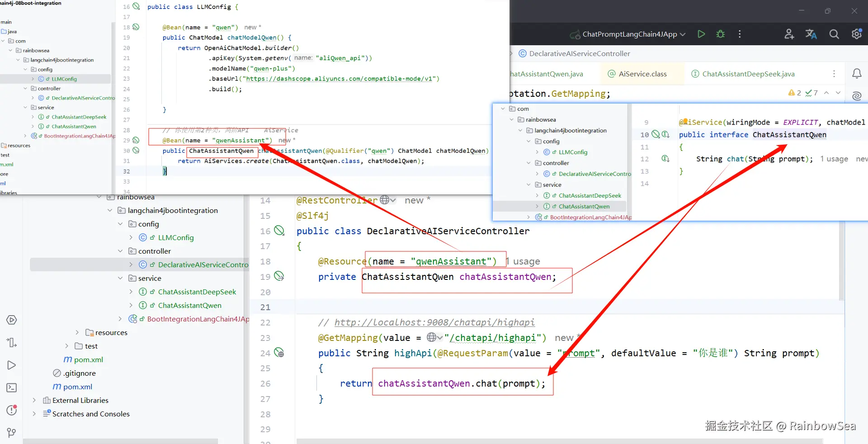
Task: Click the implementations gutter icon on line 12 of ChatAssistantQwen
Action: 665,159
